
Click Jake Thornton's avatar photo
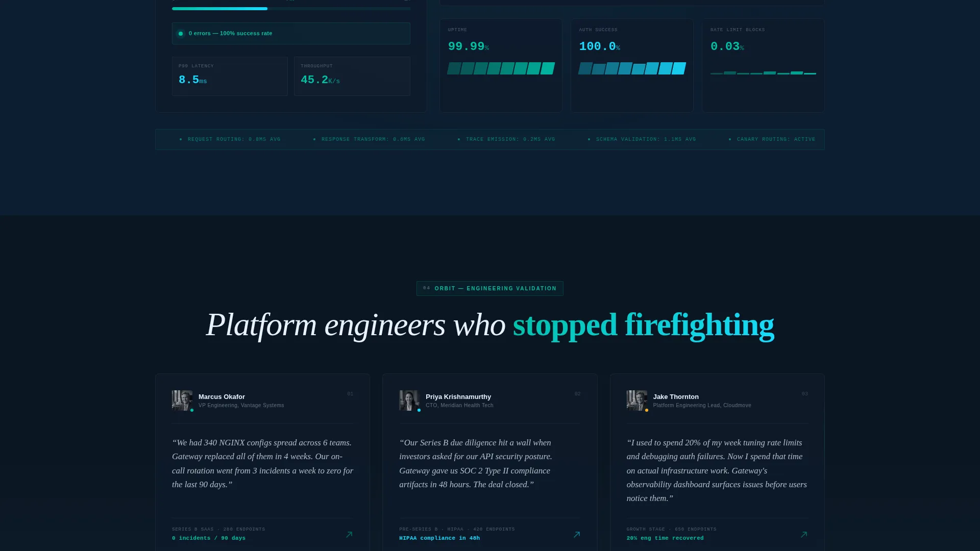click(636, 400)
